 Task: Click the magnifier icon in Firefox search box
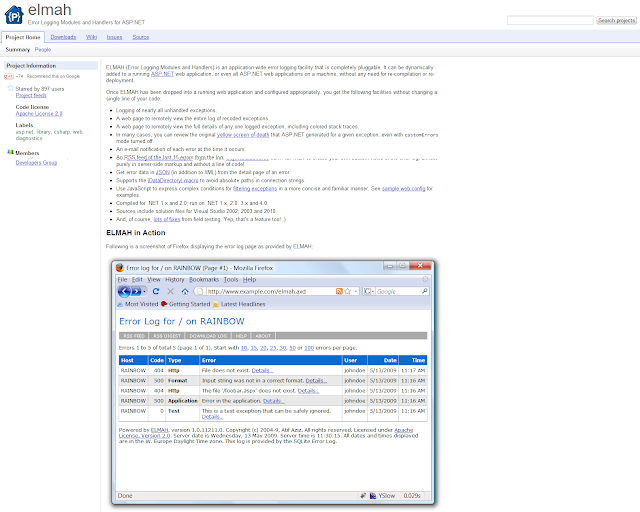tap(424, 291)
